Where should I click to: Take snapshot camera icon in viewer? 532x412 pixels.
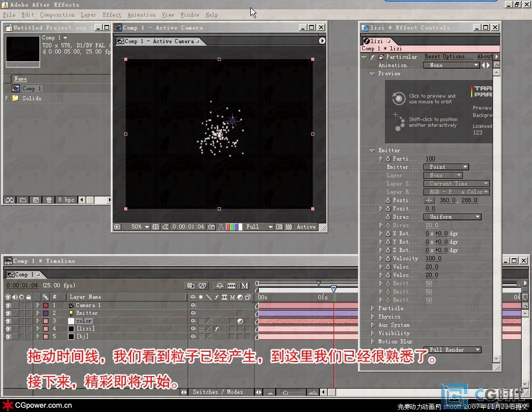pyautogui.click(x=211, y=227)
